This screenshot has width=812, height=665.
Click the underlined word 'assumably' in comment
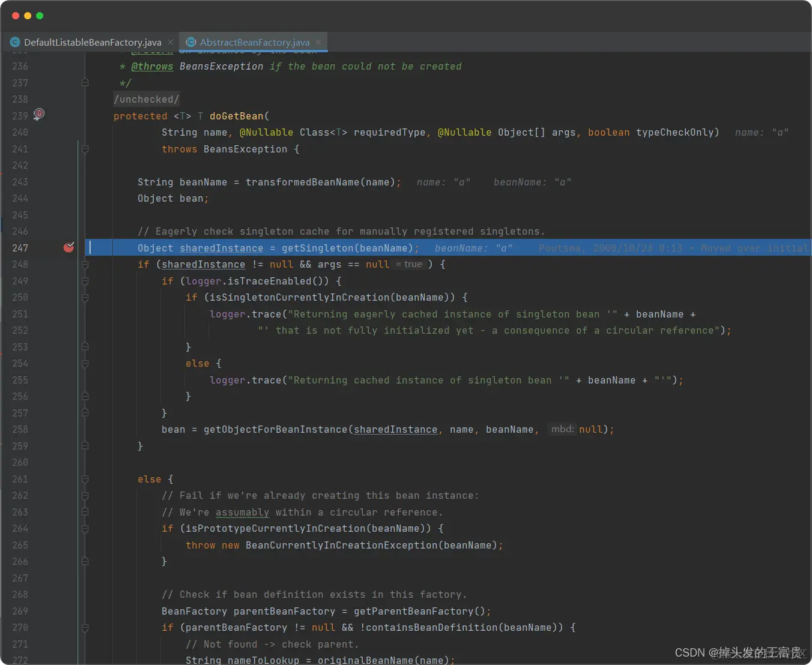point(242,513)
